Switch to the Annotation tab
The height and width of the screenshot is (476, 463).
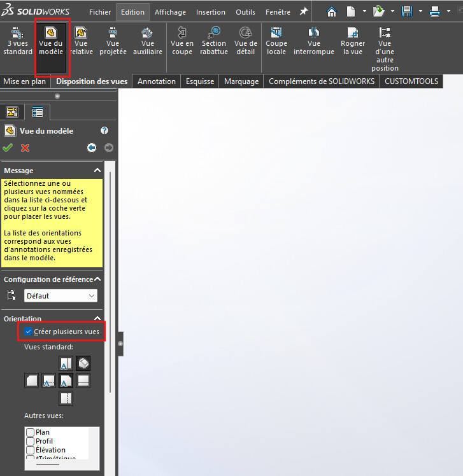coord(156,81)
